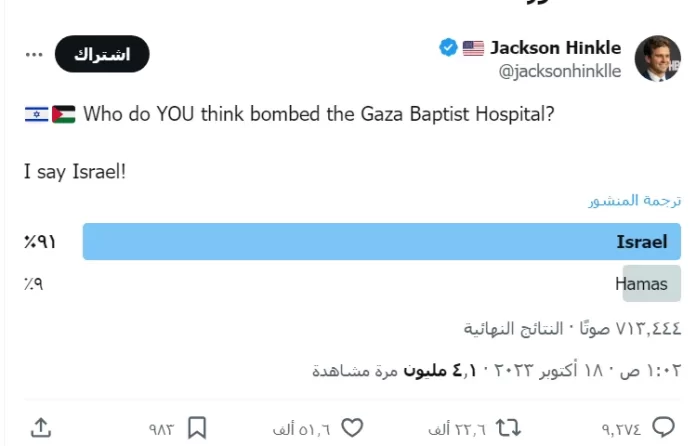Open the three-dots more options menu
The height and width of the screenshot is (446, 696).
(x=34, y=55)
